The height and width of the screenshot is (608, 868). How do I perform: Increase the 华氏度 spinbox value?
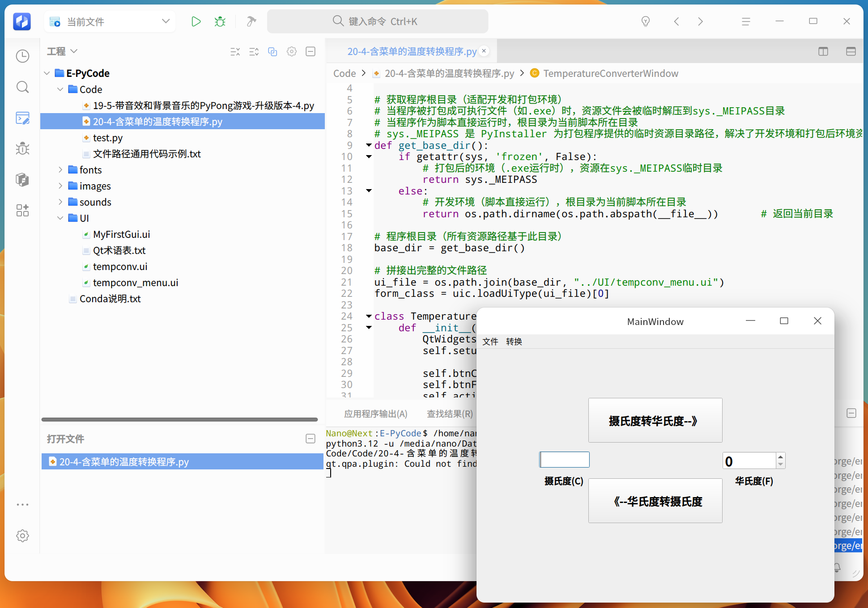[780, 457]
